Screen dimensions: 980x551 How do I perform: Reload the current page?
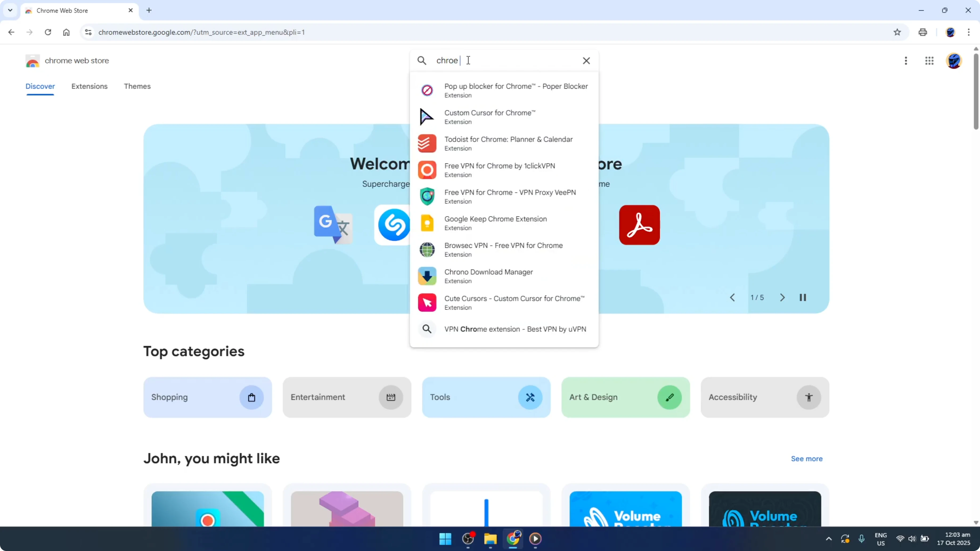coord(48,32)
